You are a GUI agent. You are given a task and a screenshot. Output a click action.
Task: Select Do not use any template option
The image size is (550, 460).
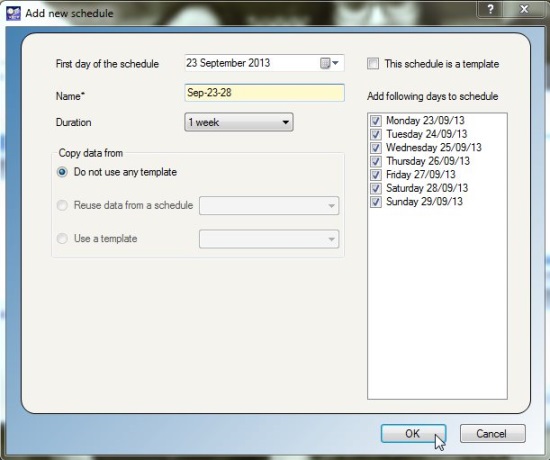(x=62, y=172)
